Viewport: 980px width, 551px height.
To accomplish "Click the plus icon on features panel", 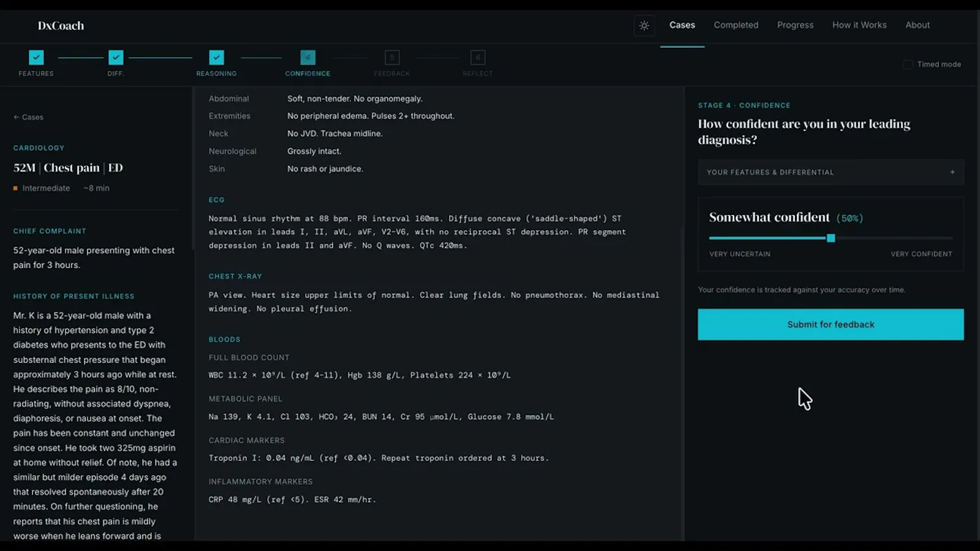I will coord(952,172).
